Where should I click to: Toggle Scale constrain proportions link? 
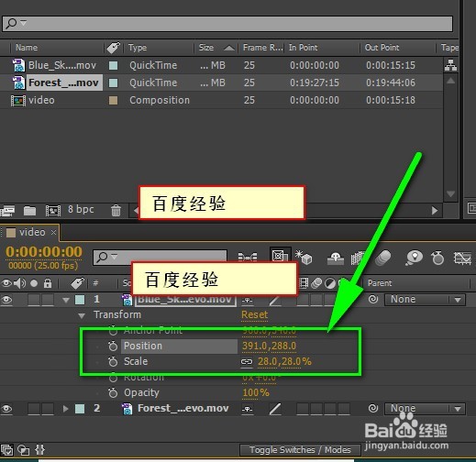(247, 362)
